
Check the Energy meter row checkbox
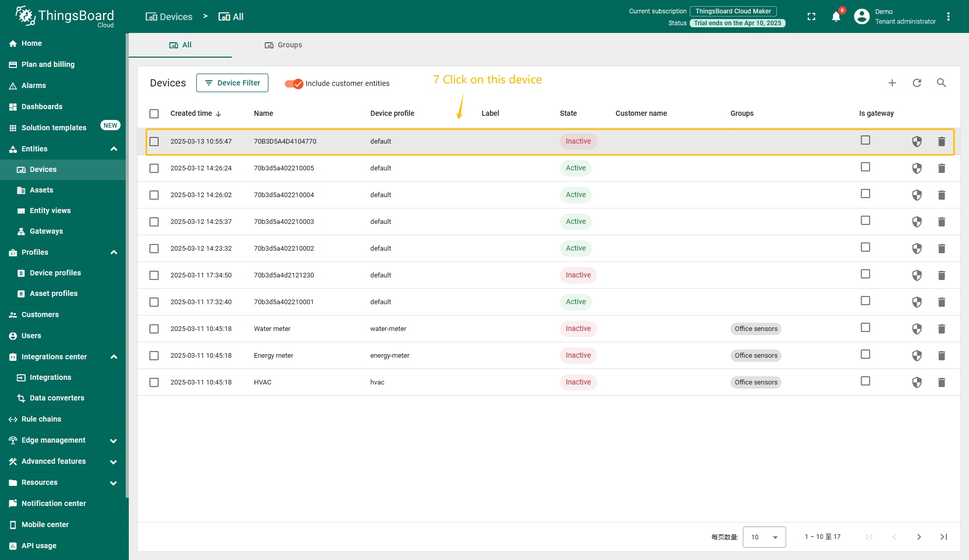tap(154, 356)
